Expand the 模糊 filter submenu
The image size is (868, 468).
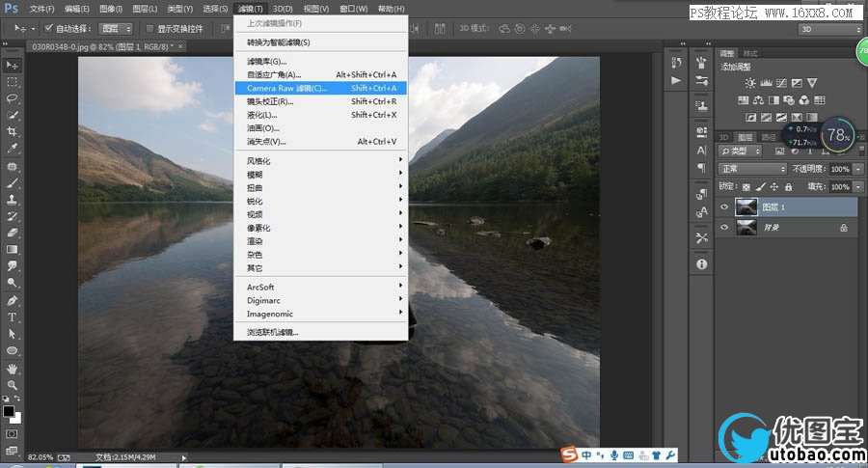click(x=320, y=175)
